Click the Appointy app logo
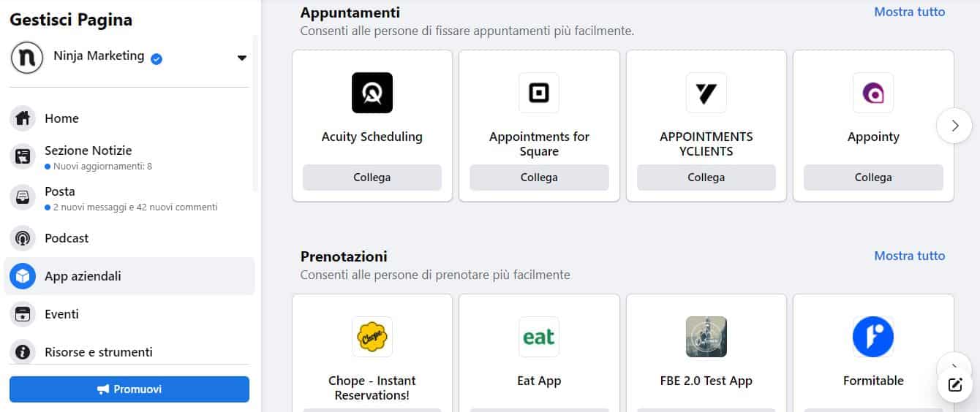The height and width of the screenshot is (412, 980). [873, 93]
